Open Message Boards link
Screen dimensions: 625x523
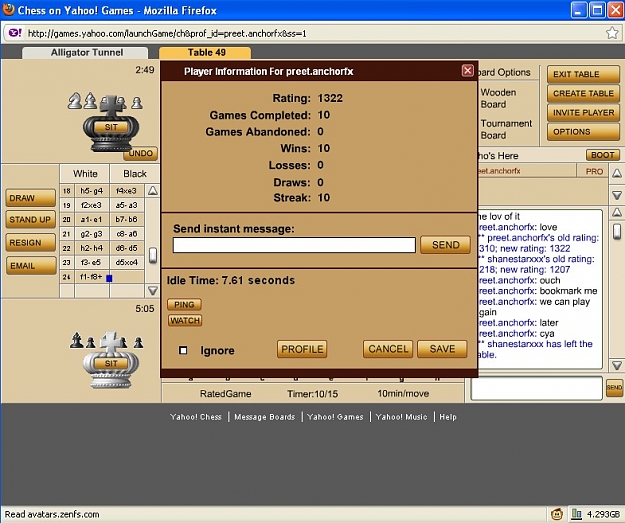click(x=265, y=417)
